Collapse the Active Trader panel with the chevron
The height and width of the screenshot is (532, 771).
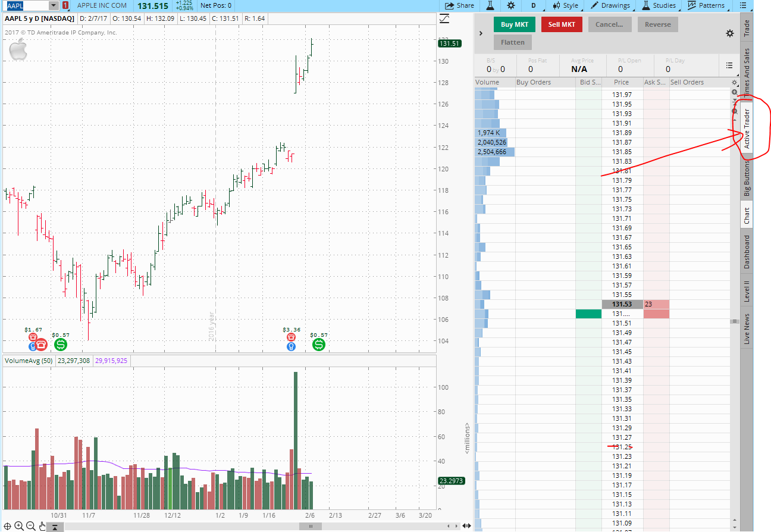[x=481, y=33]
